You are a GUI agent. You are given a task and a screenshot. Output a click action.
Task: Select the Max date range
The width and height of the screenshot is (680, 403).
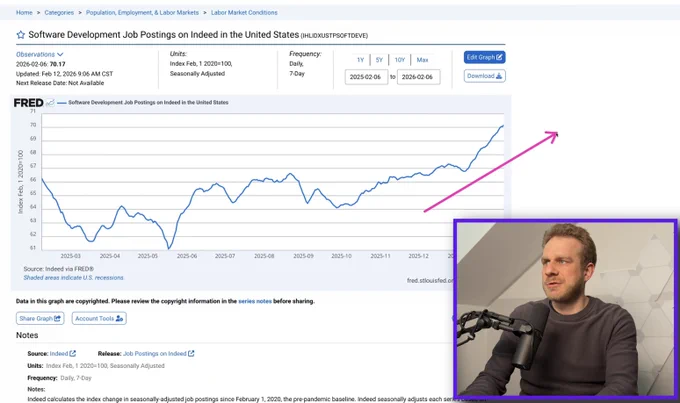[x=422, y=60]
